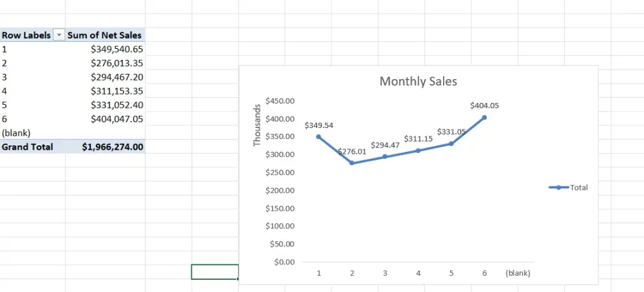Click the $404,047.05 value cell
The height and width of the screenshot is (292, 644).
(117, 119)
